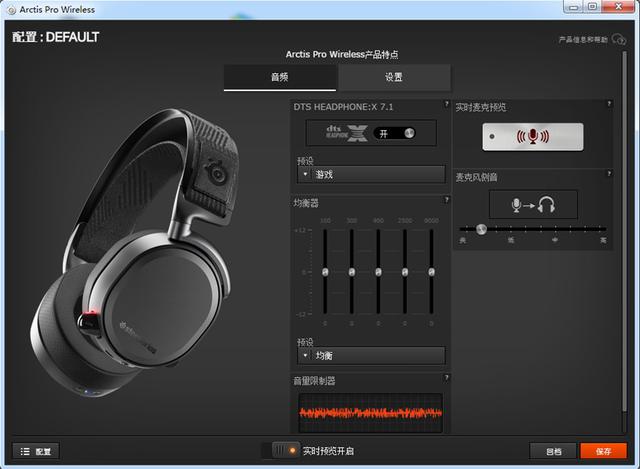Click the 回档 revert button

pyautogui.click(x=553, y=451)
